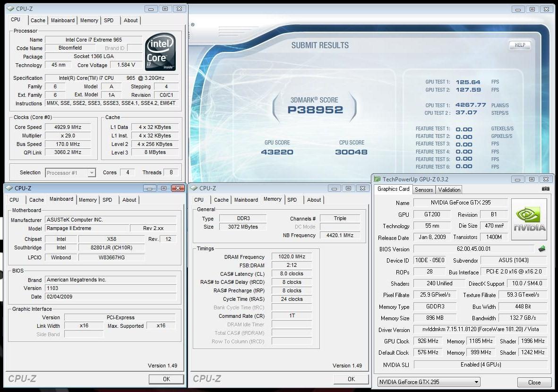Click the ASUSTeK Computer INC. manufacturer field

pyautogui.click(x=111, y=220)
